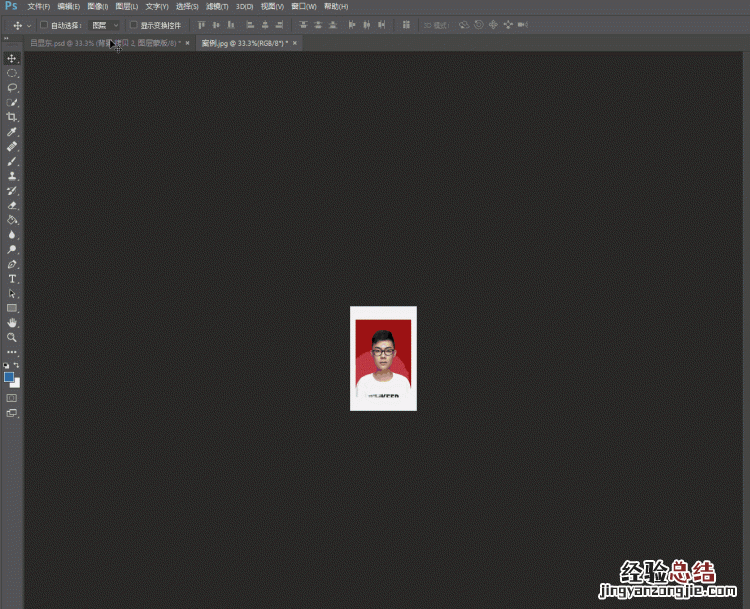The height and width of the screenshot is (609, 750).
Task: Click the 3D slide mode icon
Action: click(x=508, y=25)
